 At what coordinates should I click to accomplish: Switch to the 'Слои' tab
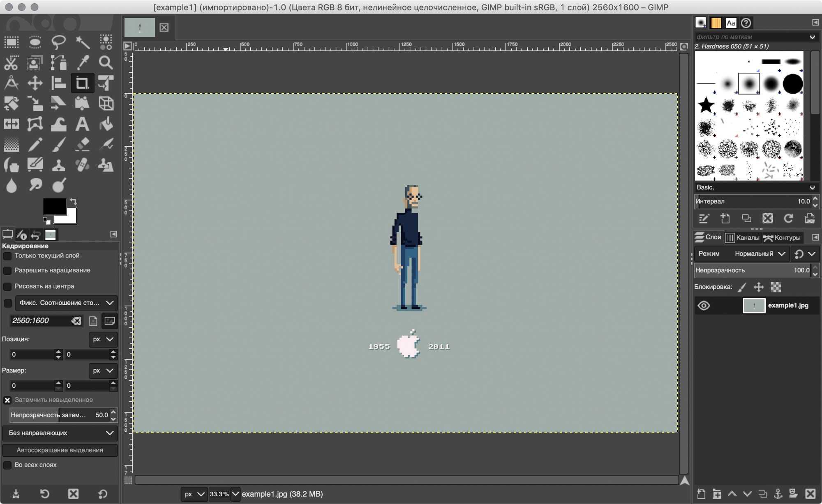click(x=708, y=237)
